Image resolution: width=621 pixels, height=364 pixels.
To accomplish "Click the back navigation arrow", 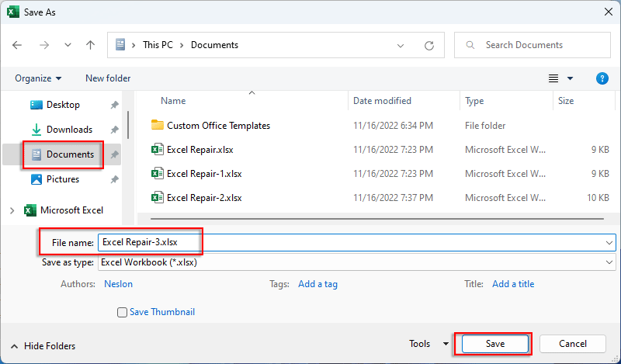I will (17, 45).
